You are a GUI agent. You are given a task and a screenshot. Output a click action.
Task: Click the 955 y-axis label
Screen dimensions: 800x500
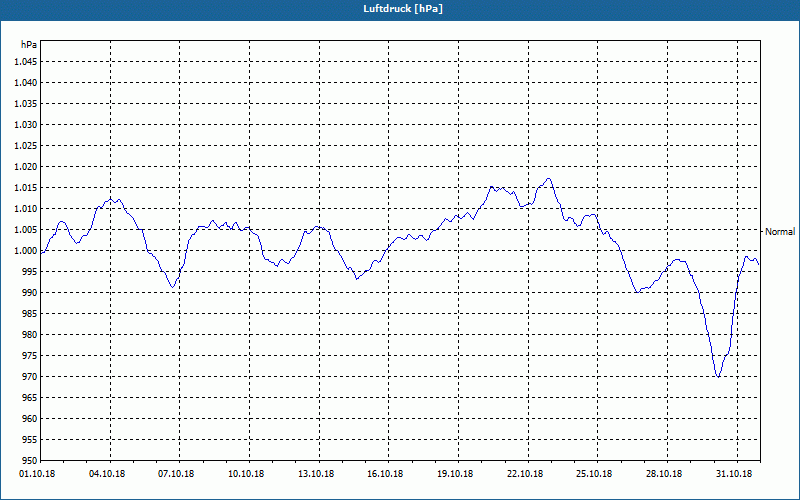pyautogui.click(x=31, y=440)
